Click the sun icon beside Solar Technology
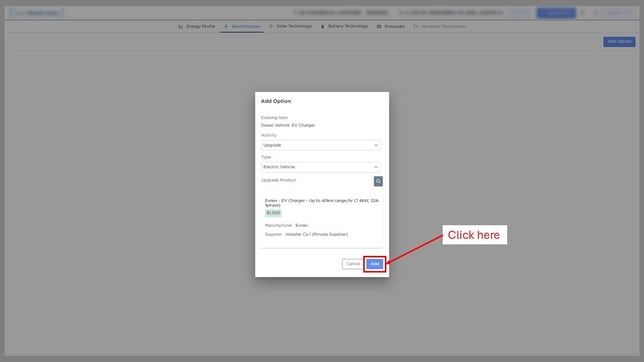Viewport: 644px width, 362px height. coord(271,26)
